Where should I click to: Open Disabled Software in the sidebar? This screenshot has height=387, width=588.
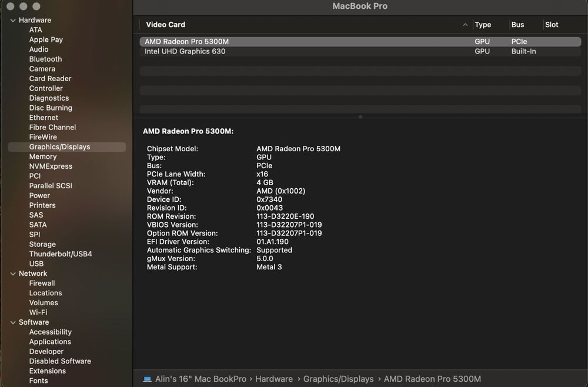[x=60, y=362]
